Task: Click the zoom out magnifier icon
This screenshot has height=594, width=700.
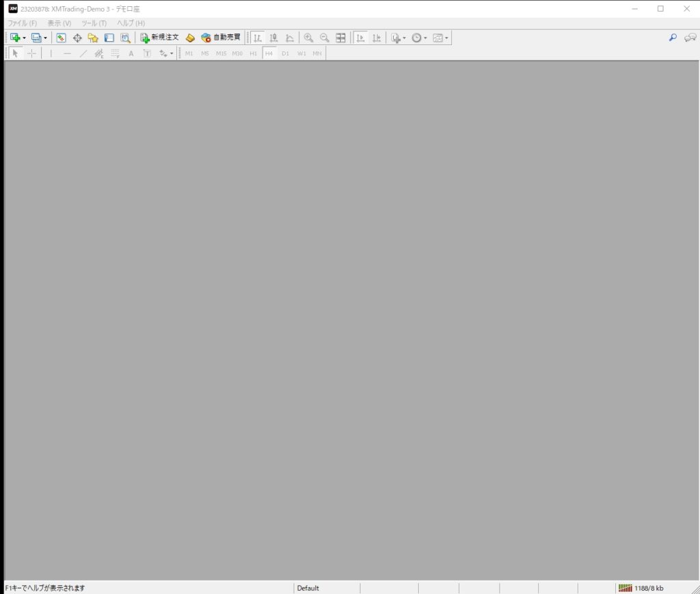Action: click(324, 38)
